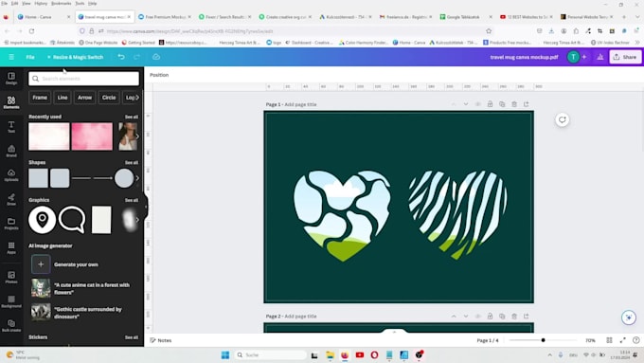Move Page 2 up with chevron

click(454, 317)
